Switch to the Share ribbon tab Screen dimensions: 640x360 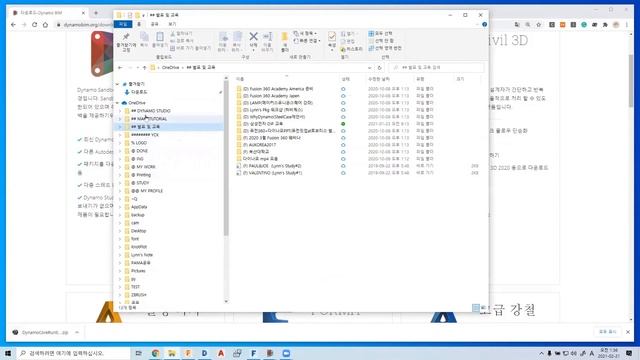click(154, 24)
